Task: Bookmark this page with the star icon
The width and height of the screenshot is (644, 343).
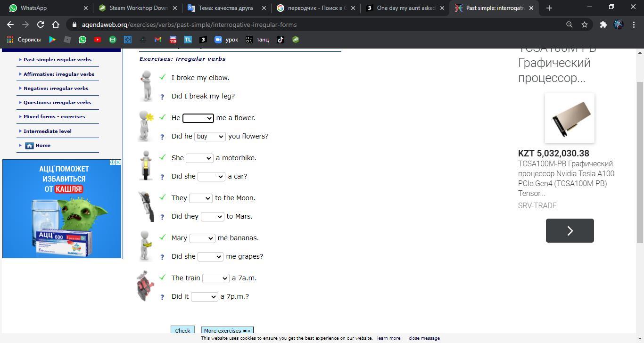Action: [x=585, y=24]
